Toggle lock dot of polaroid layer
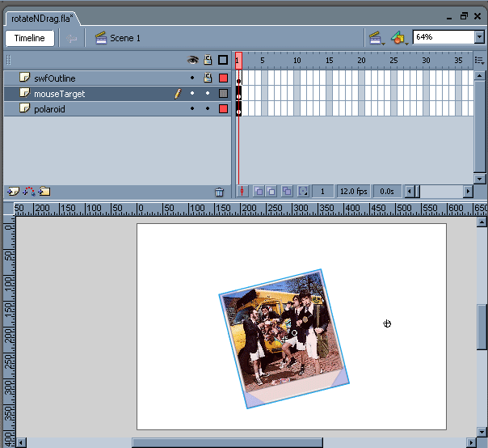The width and height of the screenshot is (488, 448). tap(208, 108)
